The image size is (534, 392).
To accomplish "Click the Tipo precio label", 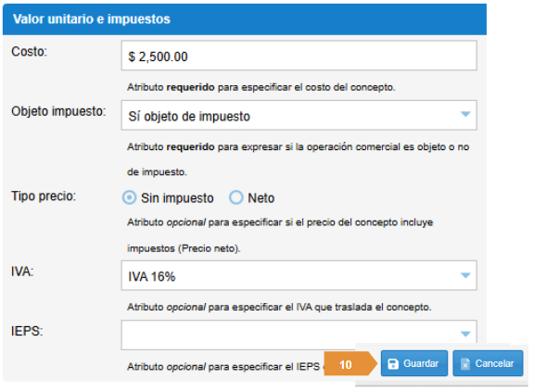I will (x=44, y=196).
